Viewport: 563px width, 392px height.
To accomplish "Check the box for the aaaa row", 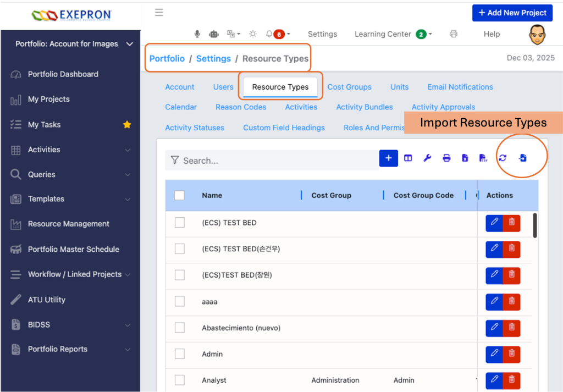I will click(179, 301).
